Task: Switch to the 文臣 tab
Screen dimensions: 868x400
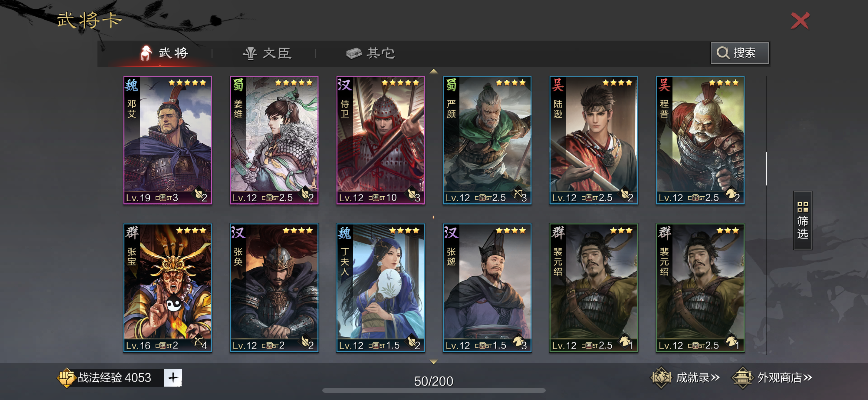Action: 267,53
